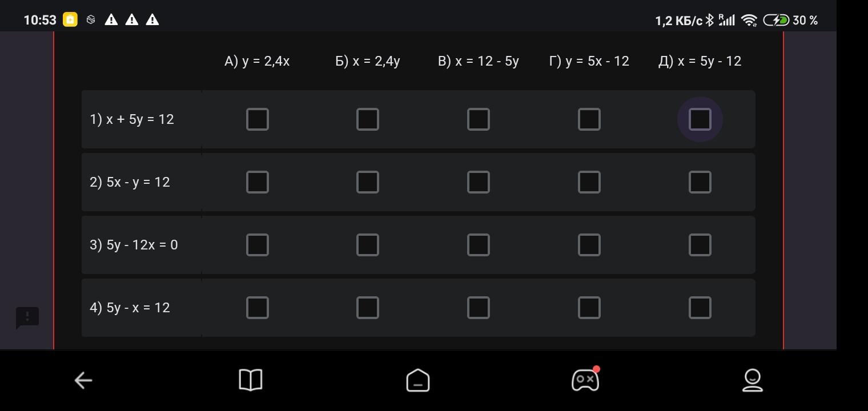
Task: Check row 5y - x = 12 under column Д
Action: point(700,308)
